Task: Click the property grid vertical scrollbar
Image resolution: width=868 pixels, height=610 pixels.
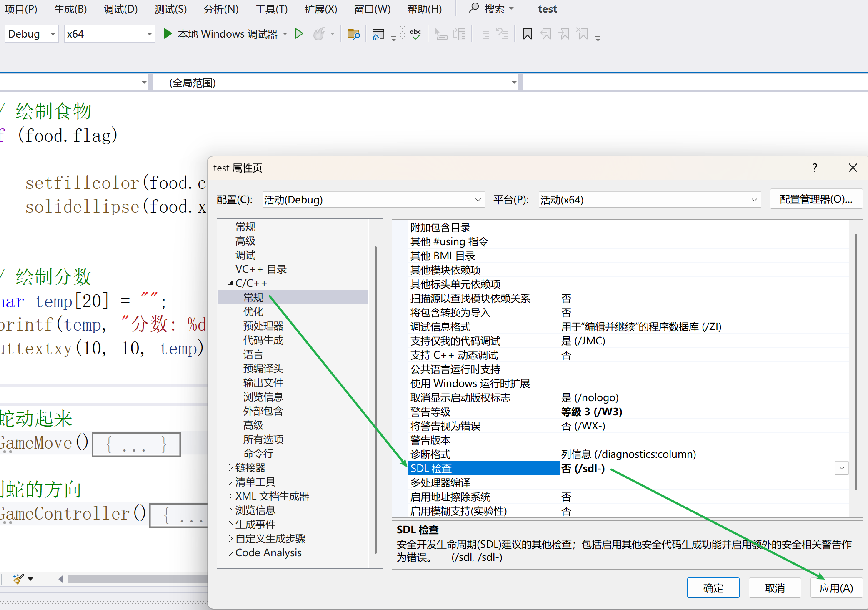Action: pos(856,362)
